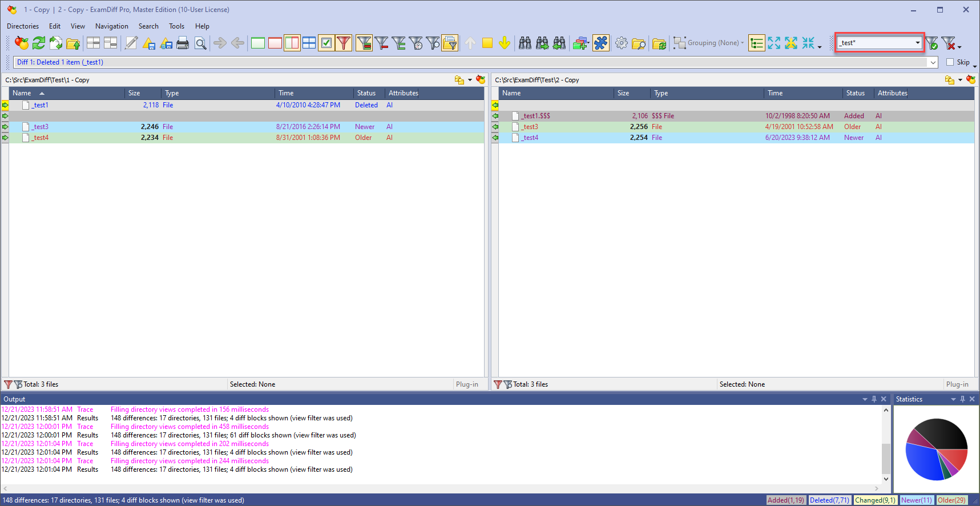Click the puzzle piece Plug-ins icon

tap(601, 43)
